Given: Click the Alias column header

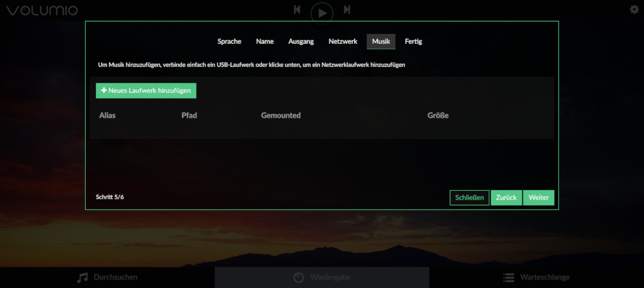Looking at the screenshot, I should point(107,115).
